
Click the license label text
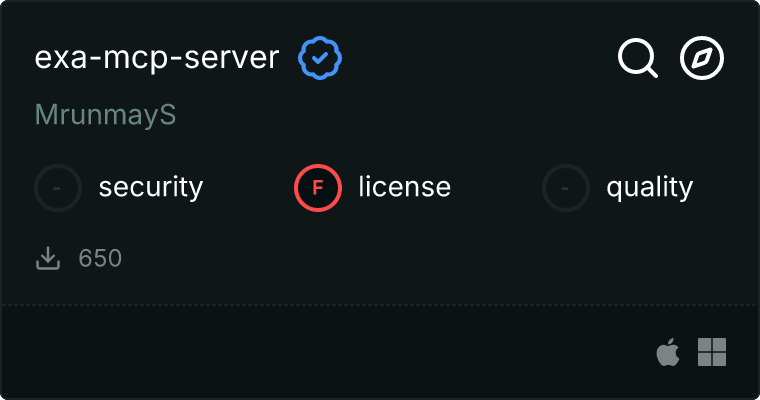[x=404, y=187]
